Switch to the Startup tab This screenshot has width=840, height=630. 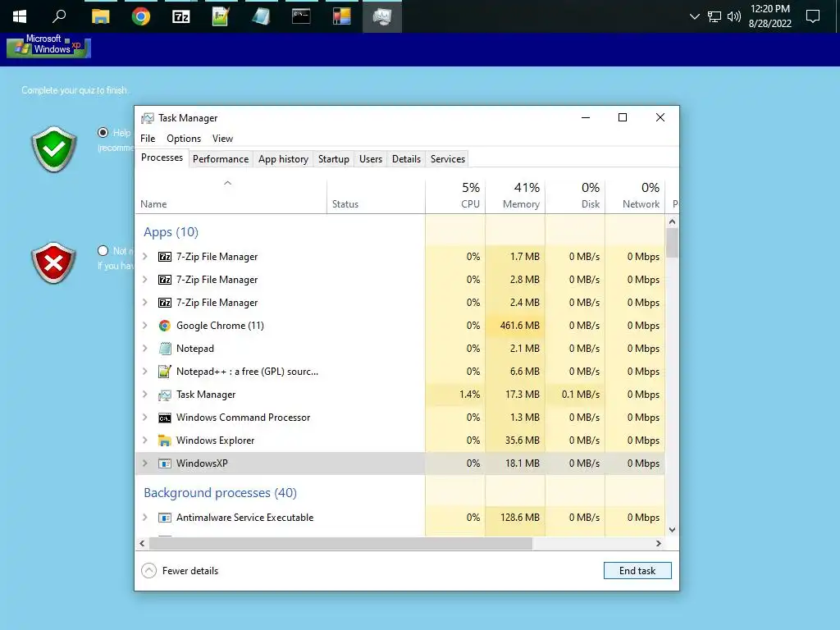(x=334, y=159)
